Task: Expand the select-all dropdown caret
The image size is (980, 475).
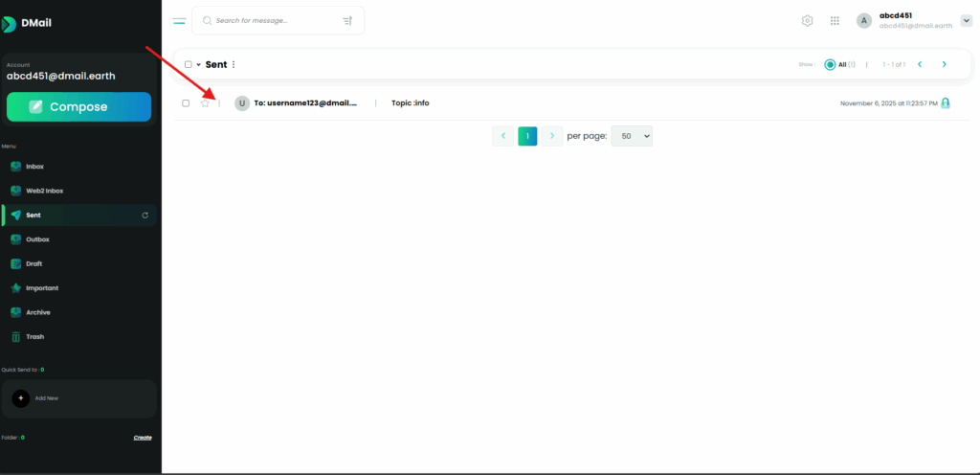Action: pyautogui.click(x=199, y=65)
